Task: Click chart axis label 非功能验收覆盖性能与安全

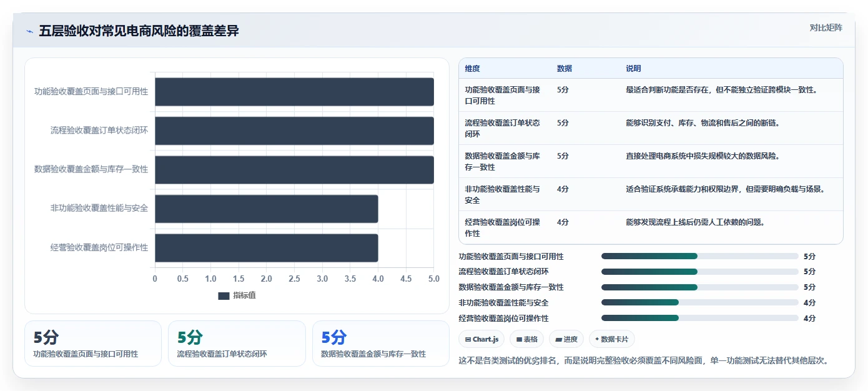Action: pyautogui.click(x=99, y=209)
